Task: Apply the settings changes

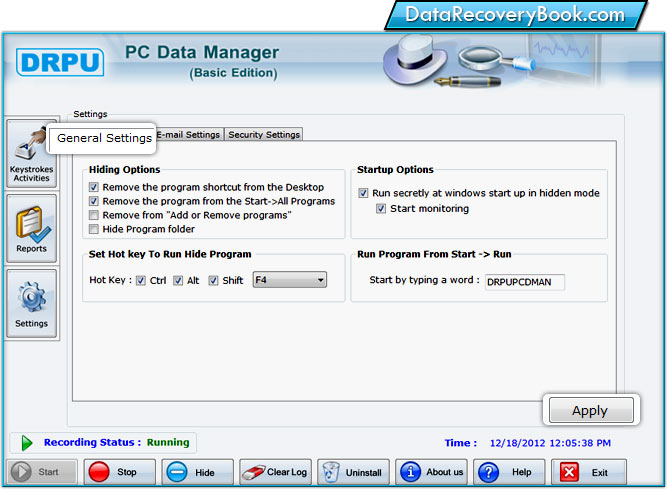Action: pyautogui.click(x=591, y=410)
